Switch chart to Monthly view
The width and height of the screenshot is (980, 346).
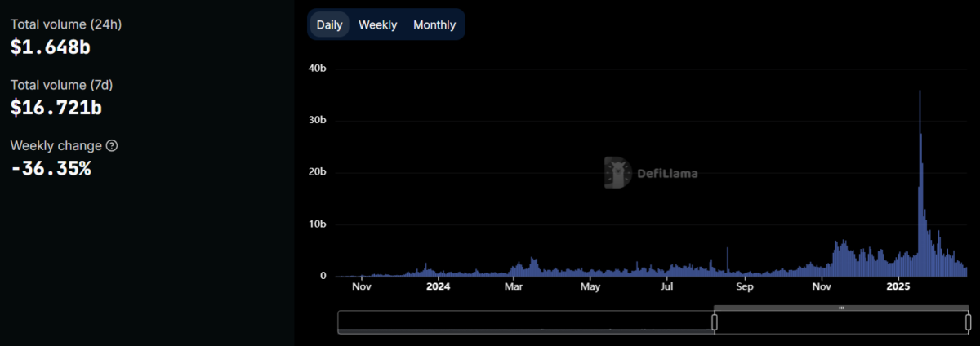click(x=434, y=24)
